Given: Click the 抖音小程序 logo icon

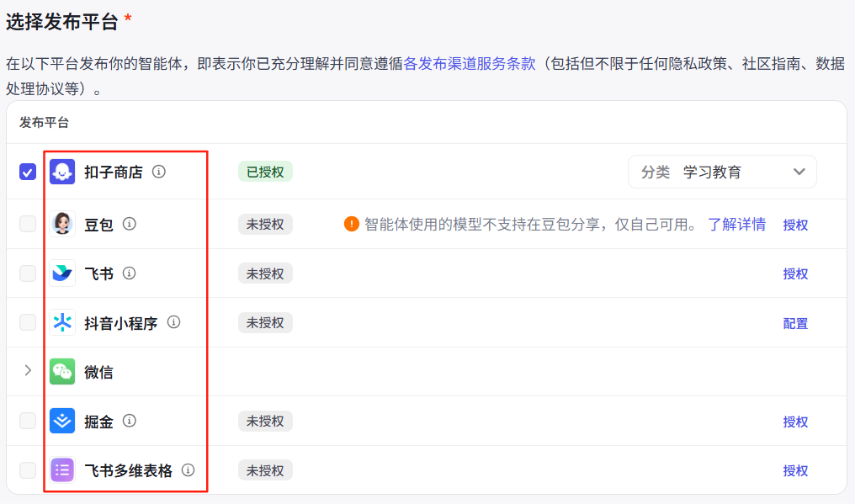Looking at the screenshot, I should point(62,322).
